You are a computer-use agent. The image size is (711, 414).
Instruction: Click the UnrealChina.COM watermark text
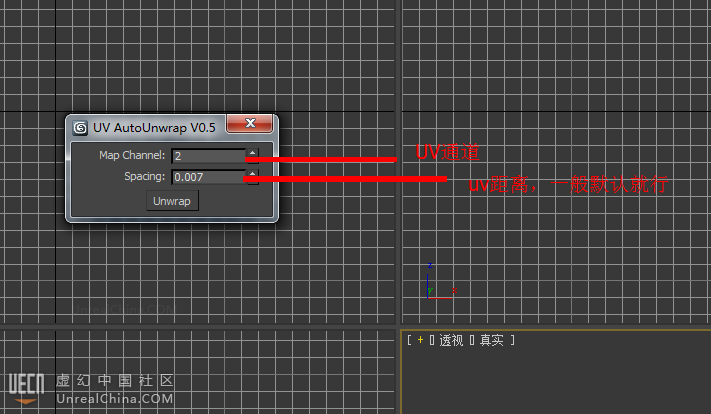[115, 398]
